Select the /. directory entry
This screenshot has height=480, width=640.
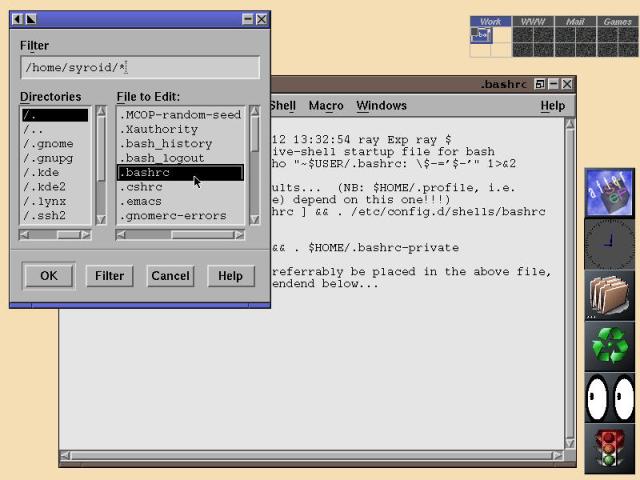click(x=55, y=115)
